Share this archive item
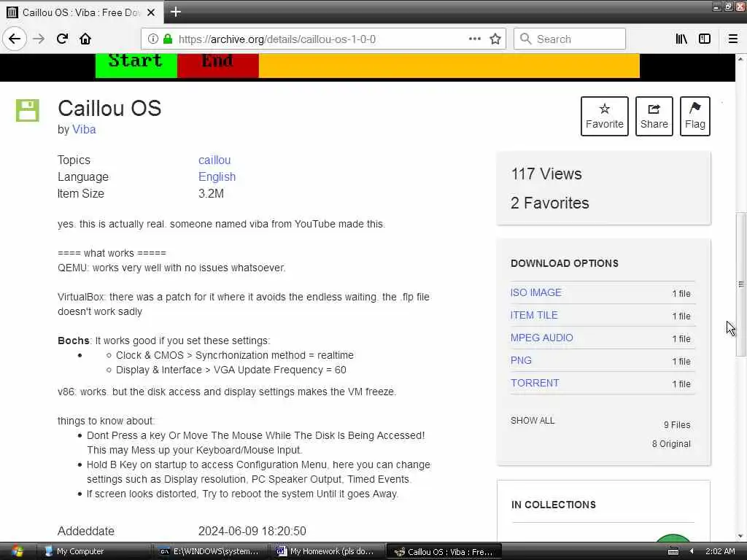Image resolution: width=747 pixels, height=560 pixels. pos(654,116)
